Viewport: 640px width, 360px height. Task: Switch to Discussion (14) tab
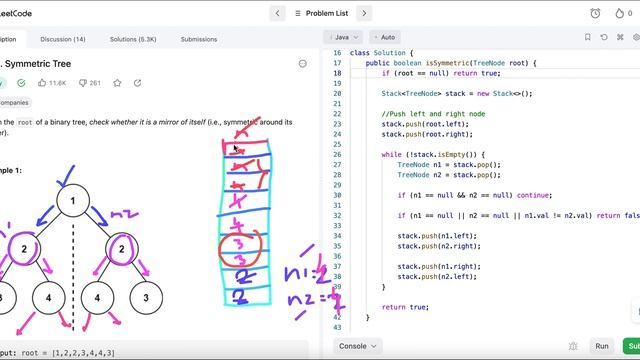point(63,39)
